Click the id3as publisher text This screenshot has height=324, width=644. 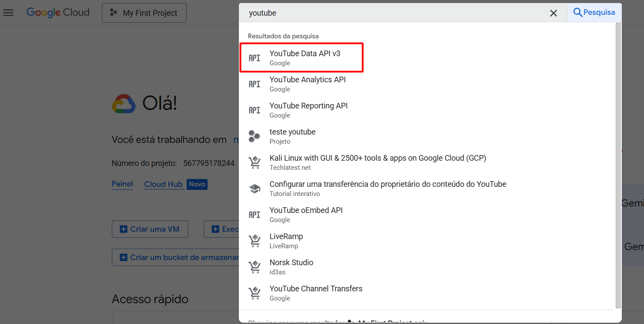278,272
